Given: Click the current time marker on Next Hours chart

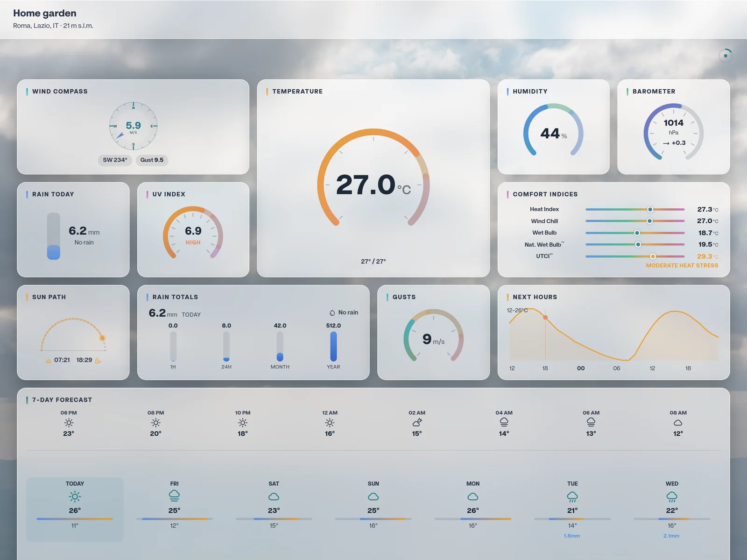Looking at the screenshot, I should (x=545, y=317).
